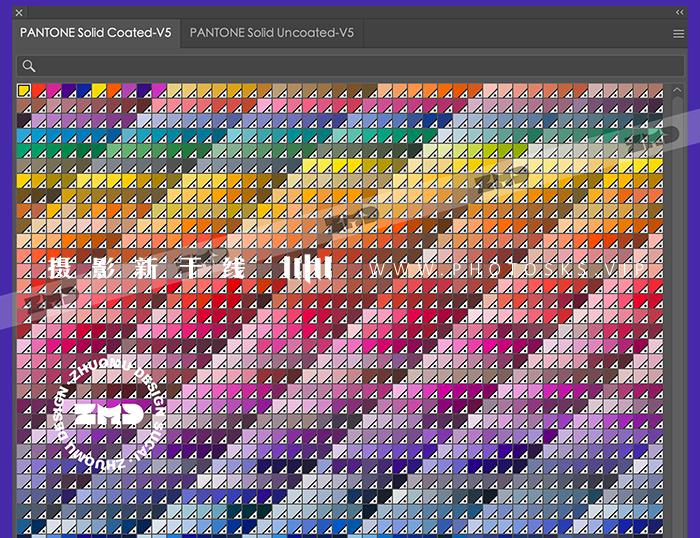This screenshot has height=538, width=700.
Task: Close the panel using the X icon
Action: pos(19,12)
